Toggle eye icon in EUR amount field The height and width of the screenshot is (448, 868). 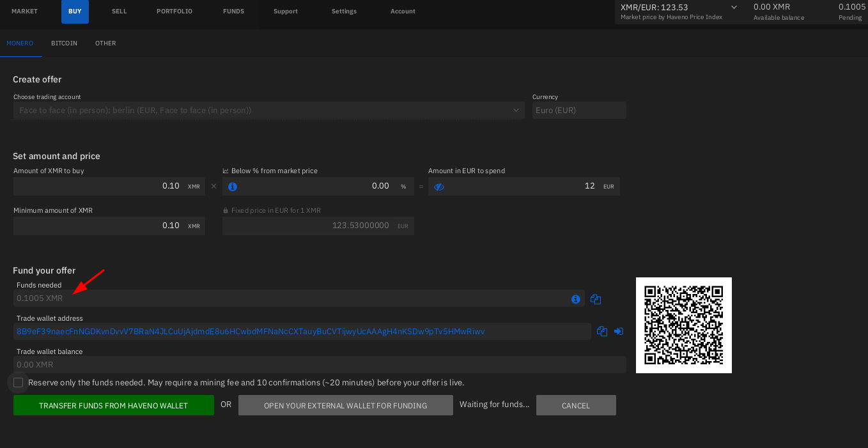point(438,187)
